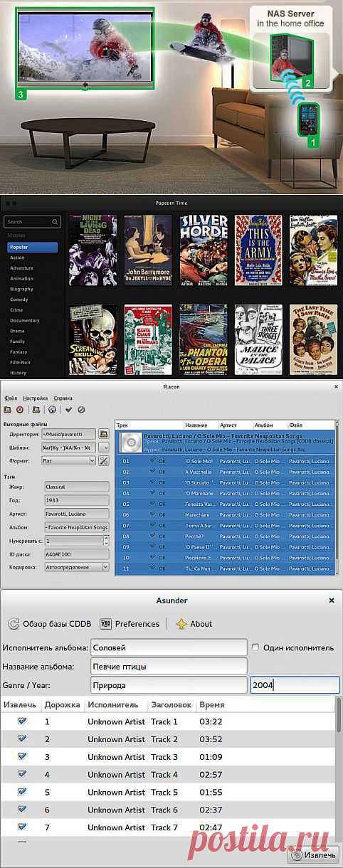Click the Год field showing 1983
Image resolution: width=343 pixels, height=868 pixels.
[x=76, y=500]
